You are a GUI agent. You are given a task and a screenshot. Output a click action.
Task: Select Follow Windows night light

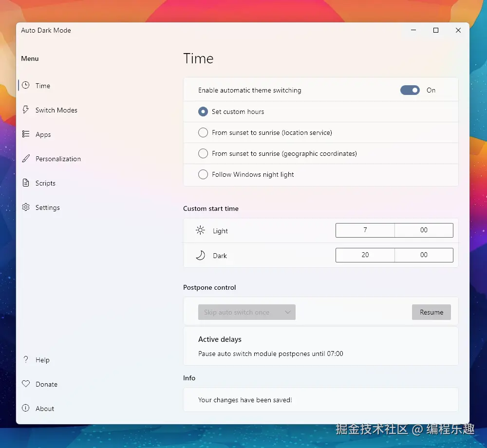tap(203, 174)
